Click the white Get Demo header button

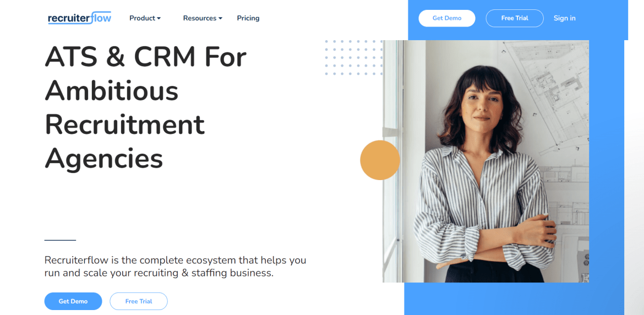[x=447, y=18]
